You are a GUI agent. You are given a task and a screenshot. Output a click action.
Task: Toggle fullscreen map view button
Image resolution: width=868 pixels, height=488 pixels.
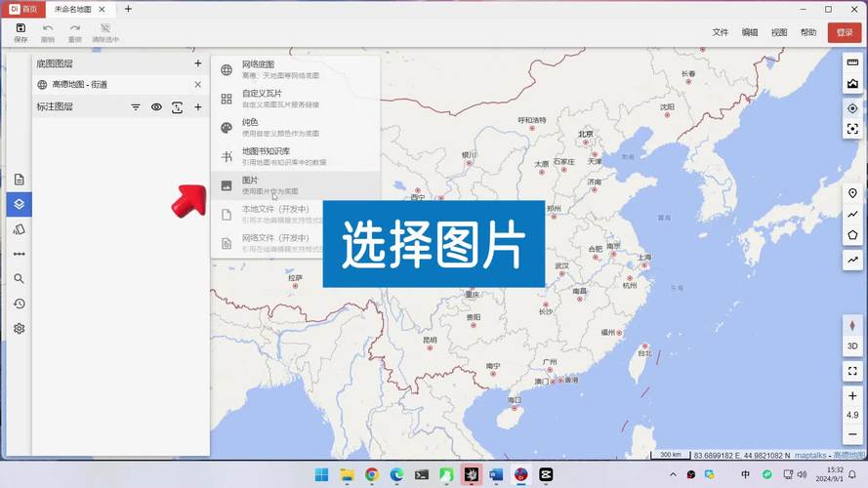[852, 371]
